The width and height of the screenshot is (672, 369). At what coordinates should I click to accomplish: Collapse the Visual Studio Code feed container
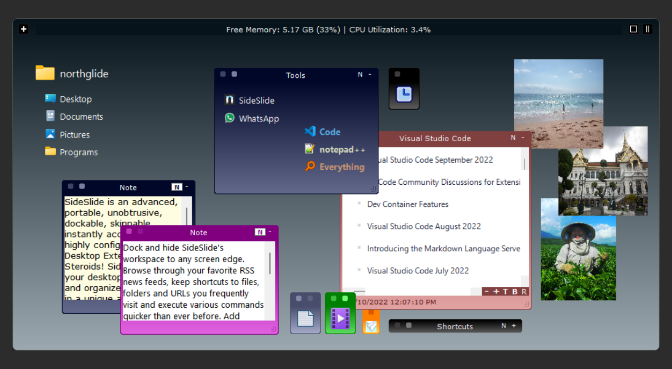pos(523,138)
